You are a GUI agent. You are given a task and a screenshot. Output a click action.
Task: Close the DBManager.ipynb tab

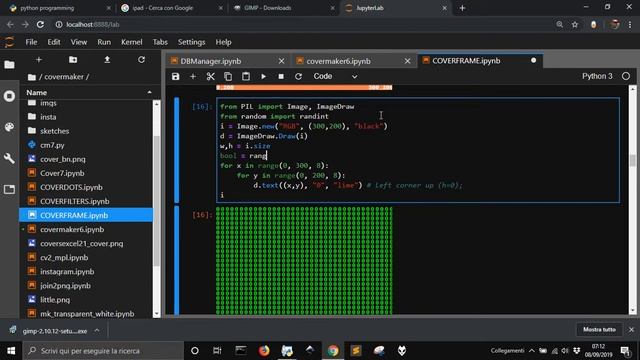281,61
